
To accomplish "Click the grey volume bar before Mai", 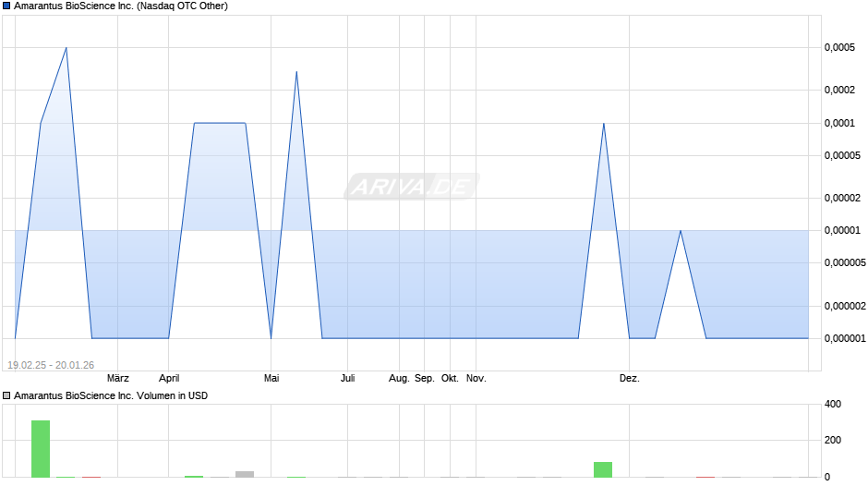I will point(245,474).
